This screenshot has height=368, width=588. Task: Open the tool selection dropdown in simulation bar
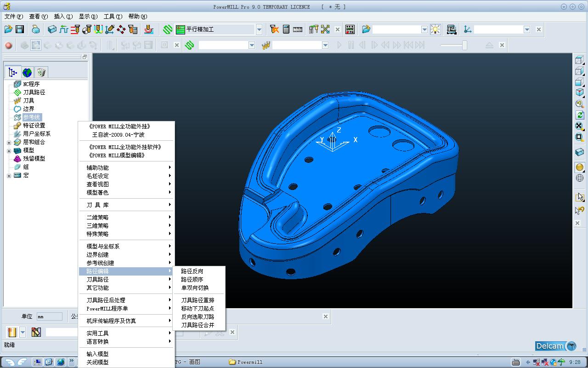point(325,45)
